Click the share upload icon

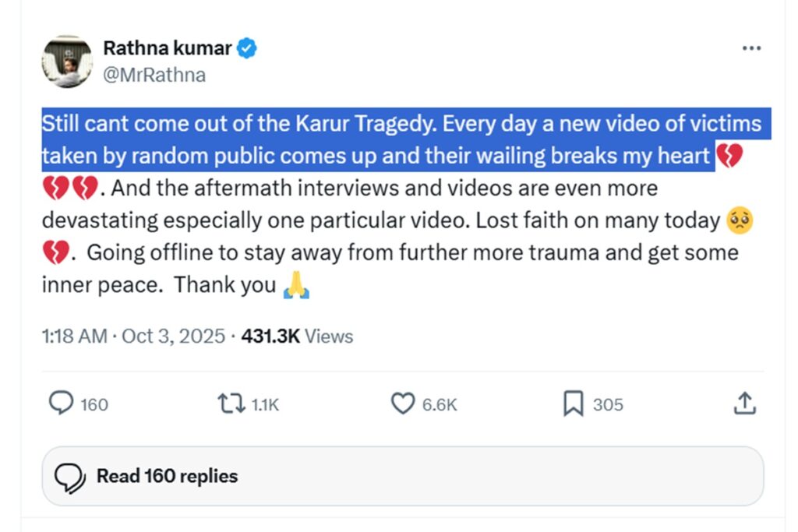(744, 403)
